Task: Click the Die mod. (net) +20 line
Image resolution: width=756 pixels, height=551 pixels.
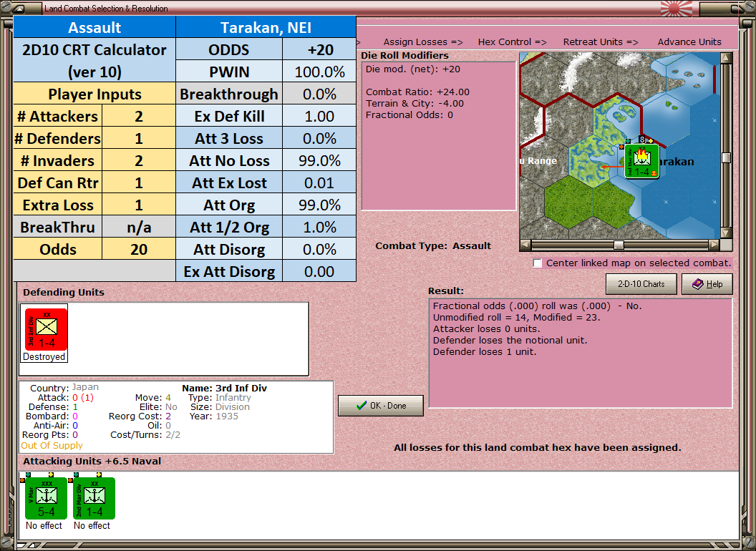Action: click(x=412, y=69)
